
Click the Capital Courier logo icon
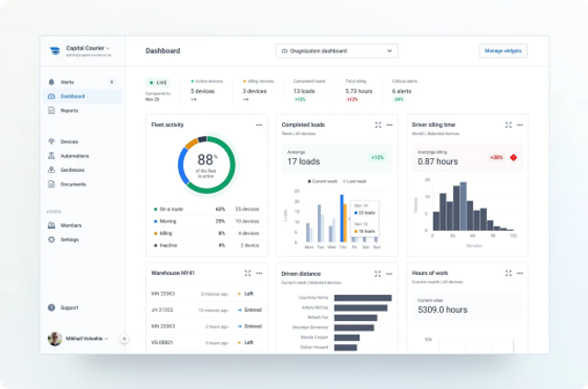tap(55, 51)
